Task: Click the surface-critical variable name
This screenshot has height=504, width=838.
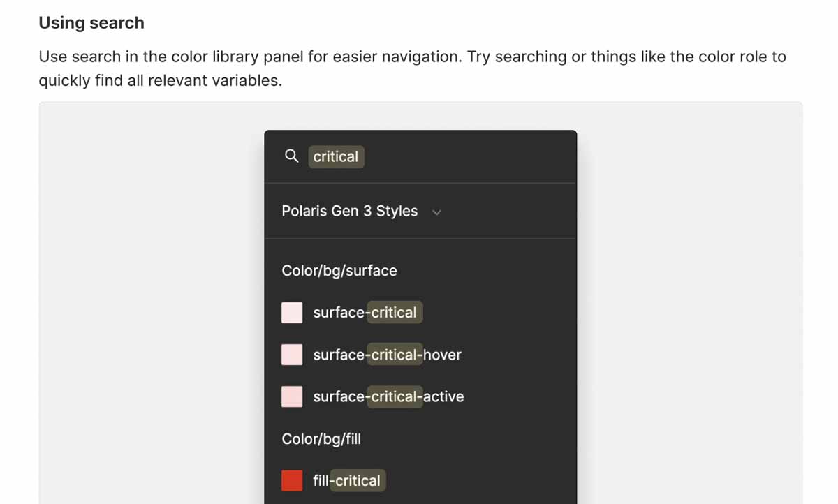Action: (x=365, y=313)
